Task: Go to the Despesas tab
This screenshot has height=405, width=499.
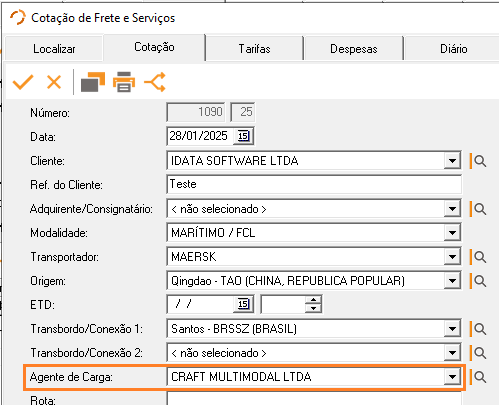Action: (354, 49)
